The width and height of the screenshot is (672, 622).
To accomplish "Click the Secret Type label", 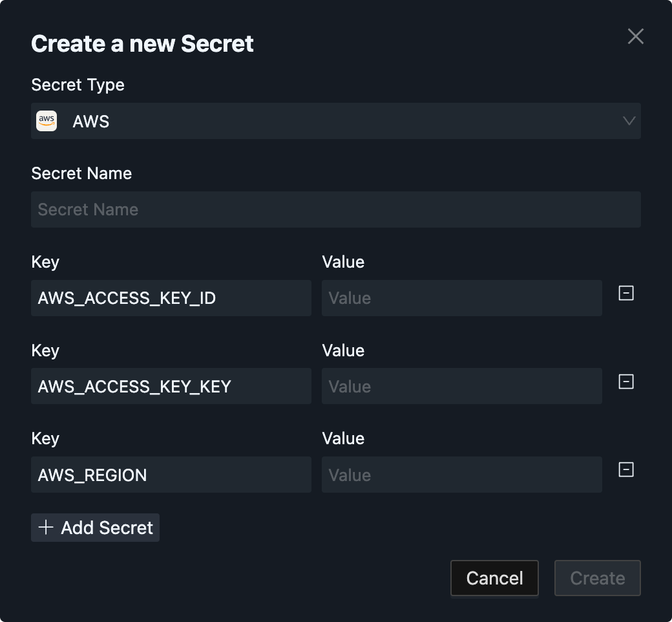I will [x=78, y=85].
